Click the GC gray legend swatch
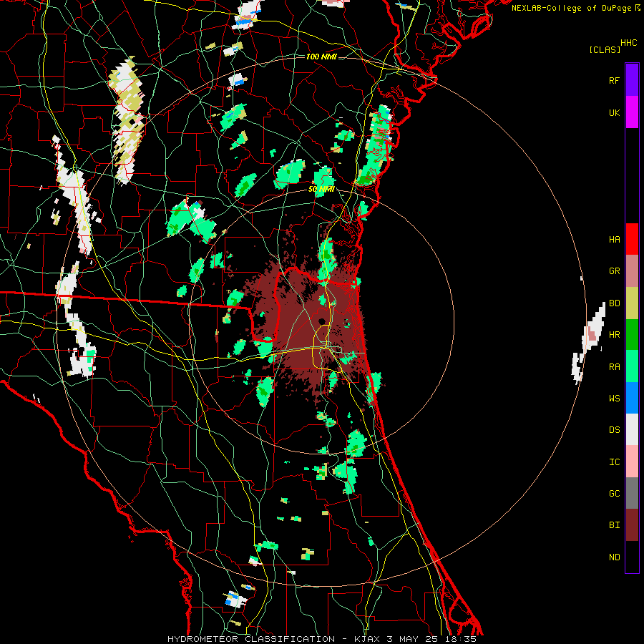This screenshot has width=644, height=644. [x=632, y=493]
